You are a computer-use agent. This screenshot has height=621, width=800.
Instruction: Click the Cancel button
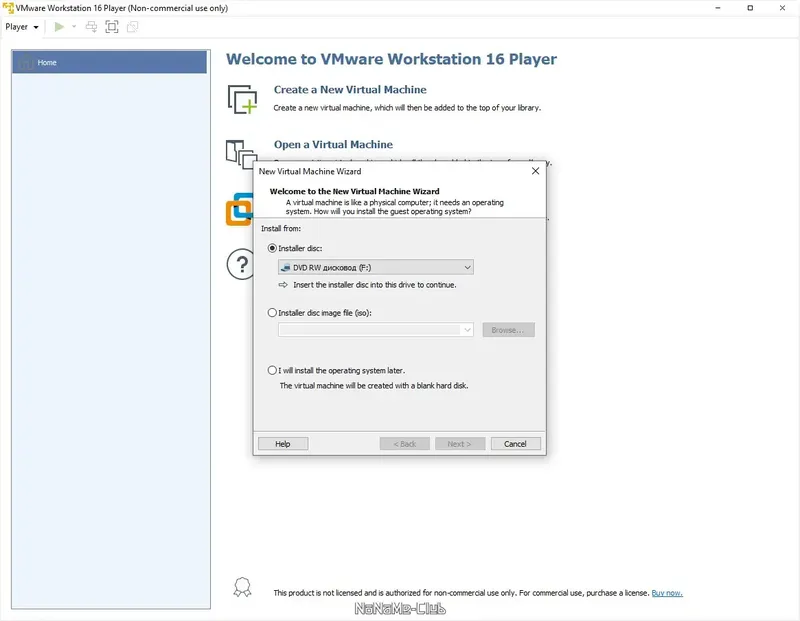point(516,444)
